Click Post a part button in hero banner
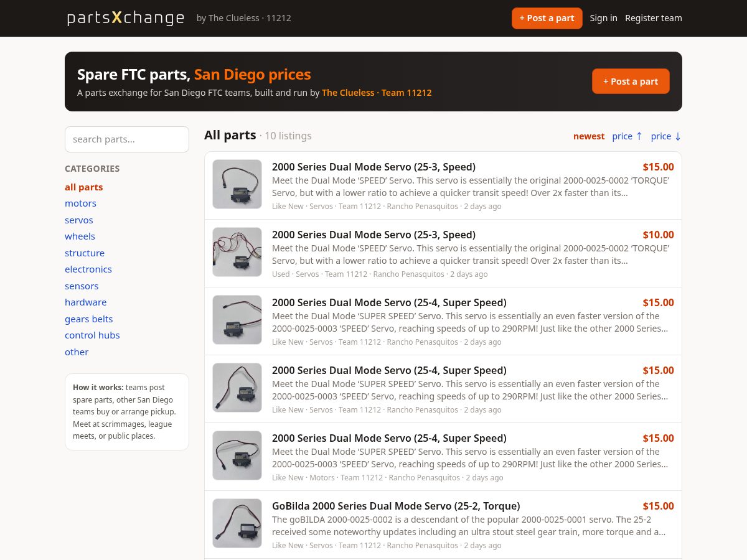The image size is (747, 560). click(x=631, y=82)
